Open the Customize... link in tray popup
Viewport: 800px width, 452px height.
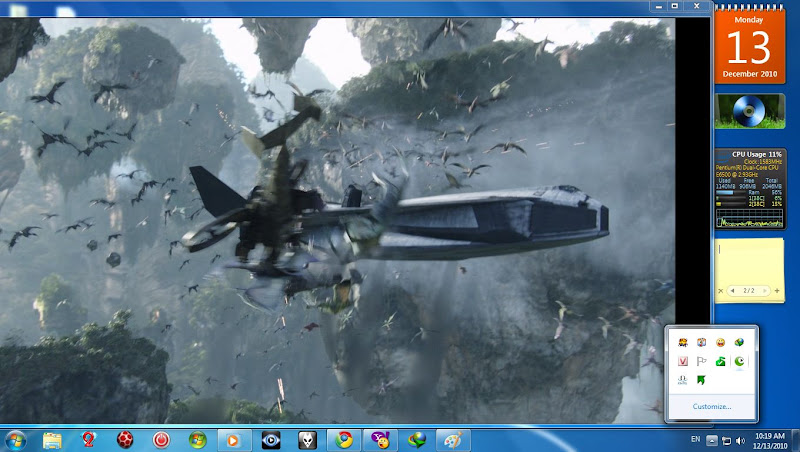click(712, 407)
